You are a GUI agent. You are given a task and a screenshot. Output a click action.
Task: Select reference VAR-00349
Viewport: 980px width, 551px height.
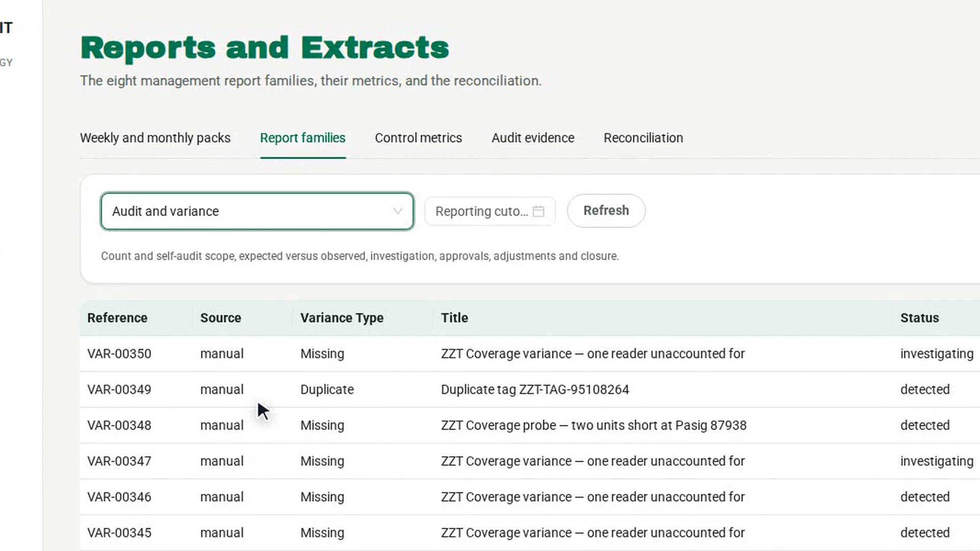119,389
